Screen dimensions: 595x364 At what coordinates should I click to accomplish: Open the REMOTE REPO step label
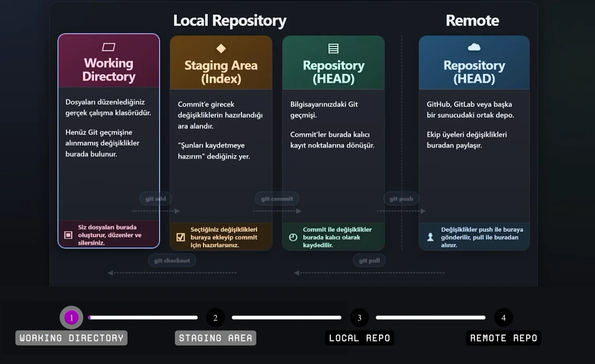click(504, 338)
